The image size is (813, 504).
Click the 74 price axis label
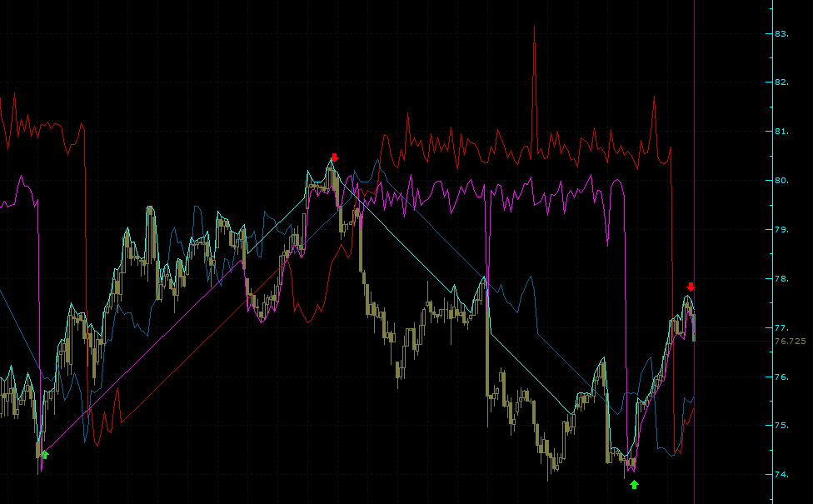coord(781,475)
